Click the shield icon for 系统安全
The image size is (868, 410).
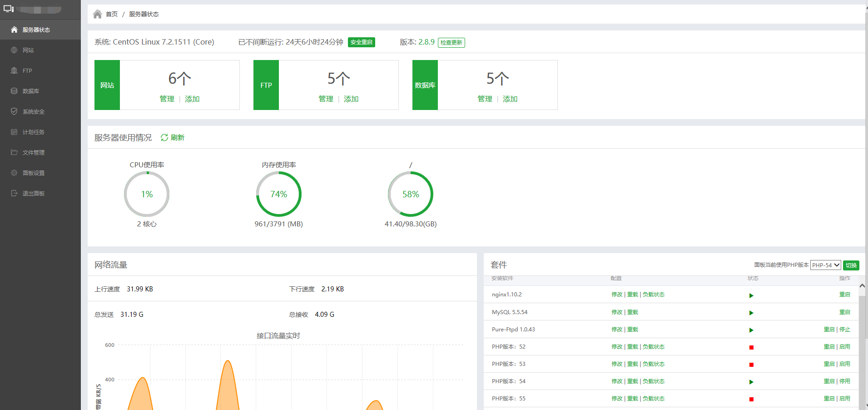pos(14,111)
